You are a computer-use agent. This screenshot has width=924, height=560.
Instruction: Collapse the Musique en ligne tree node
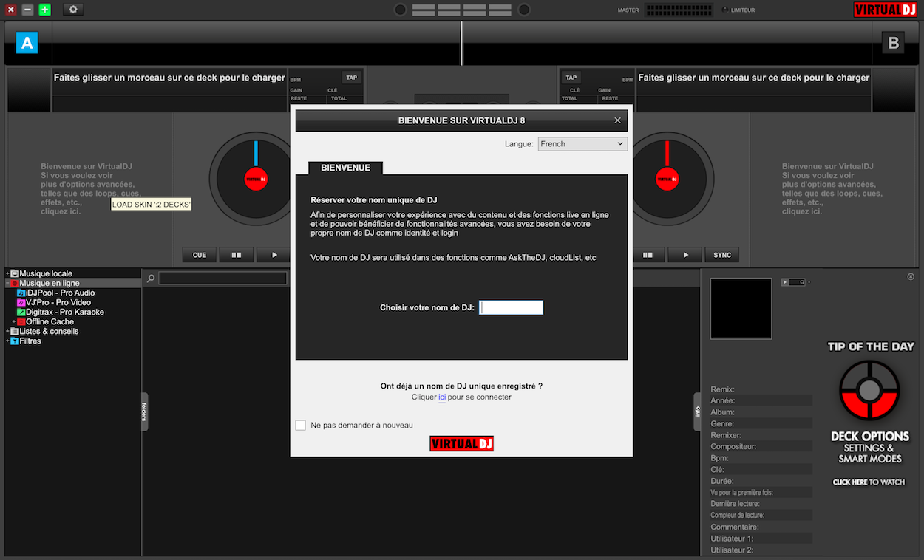(x=7, y=283)
